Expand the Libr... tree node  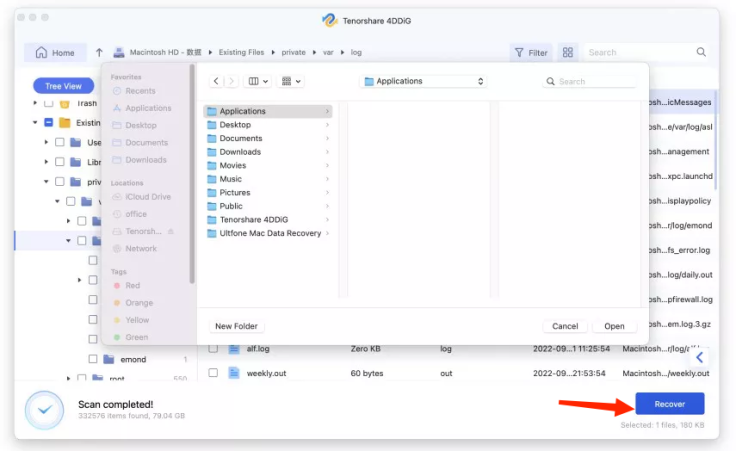click(46, 162)
